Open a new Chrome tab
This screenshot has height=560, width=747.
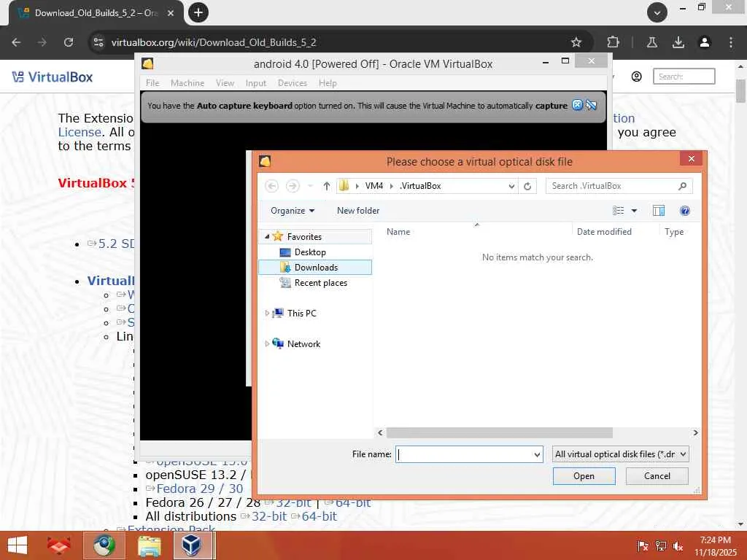198,12
